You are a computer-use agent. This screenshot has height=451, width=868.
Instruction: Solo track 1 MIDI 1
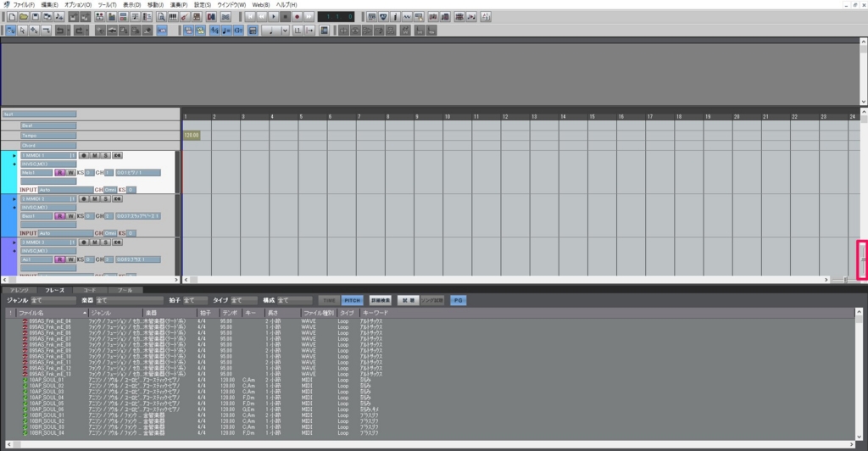(105, 155)
